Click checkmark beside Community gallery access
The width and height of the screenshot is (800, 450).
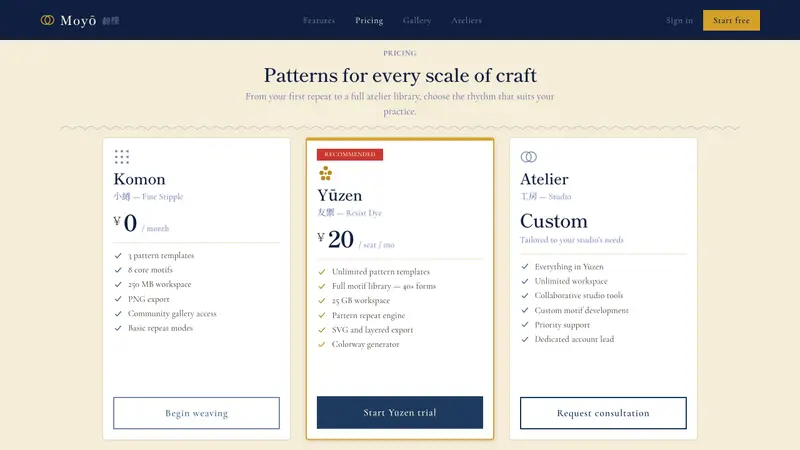118,313
